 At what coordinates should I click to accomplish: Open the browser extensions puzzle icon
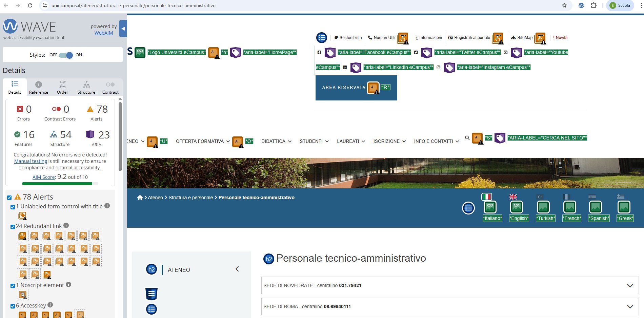[x=593, y=5]
